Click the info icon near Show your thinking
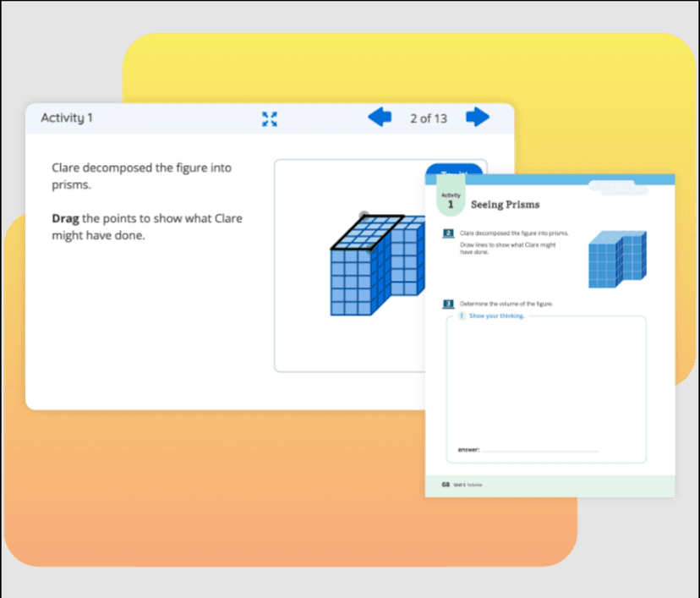 462,315
